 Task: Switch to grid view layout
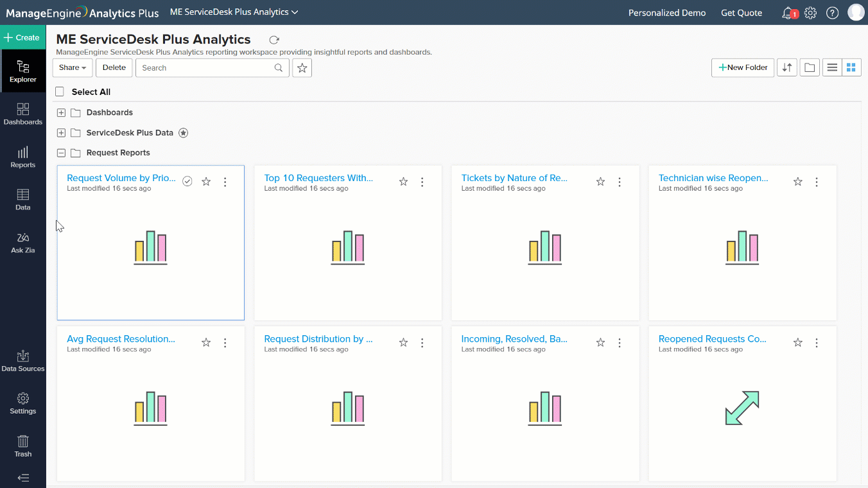tap(851, 67)
